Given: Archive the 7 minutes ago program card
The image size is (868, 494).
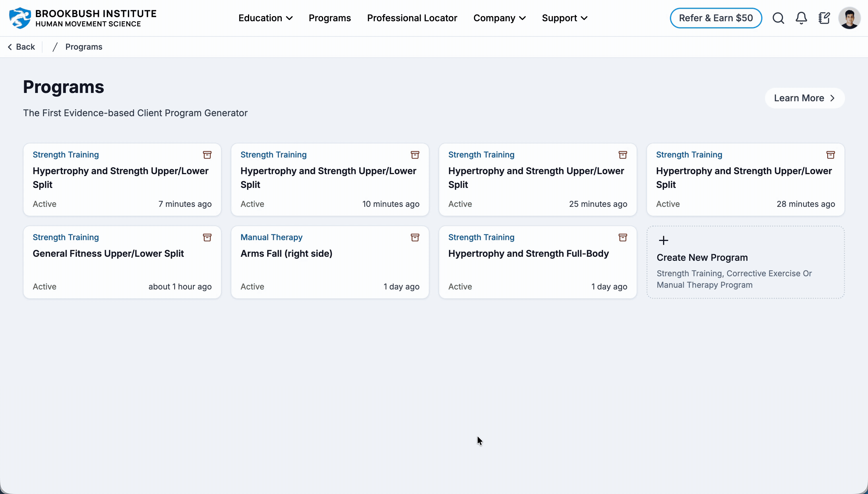Looking at the screenshot, I should [x=207, y=155].
